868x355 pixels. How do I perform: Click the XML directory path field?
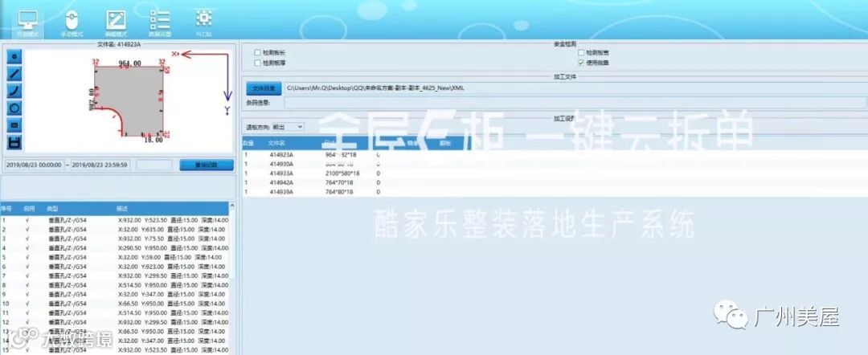click(575, 88)
